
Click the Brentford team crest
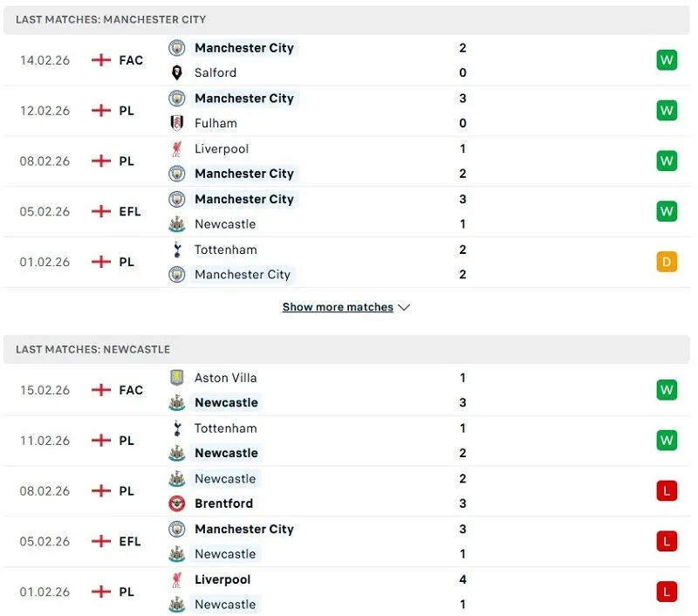177,503
